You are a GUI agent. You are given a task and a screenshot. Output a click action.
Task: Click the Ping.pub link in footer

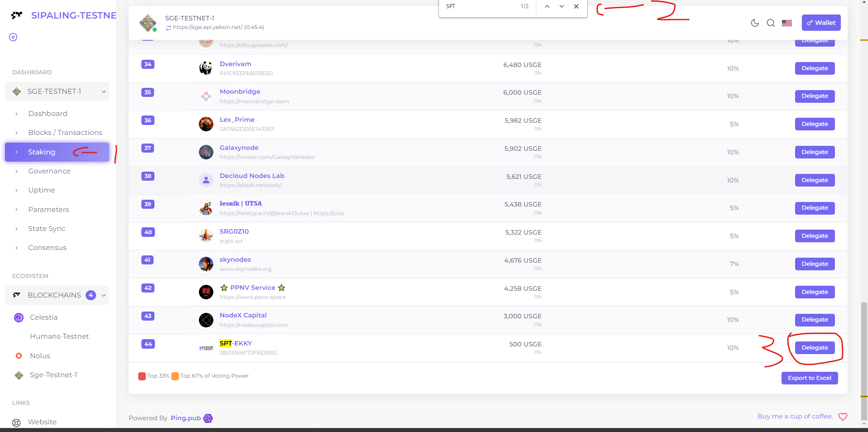coord(186,418)
